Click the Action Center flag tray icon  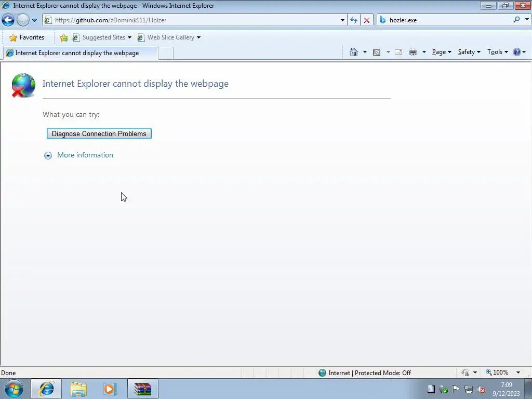[x=456, y=389]
